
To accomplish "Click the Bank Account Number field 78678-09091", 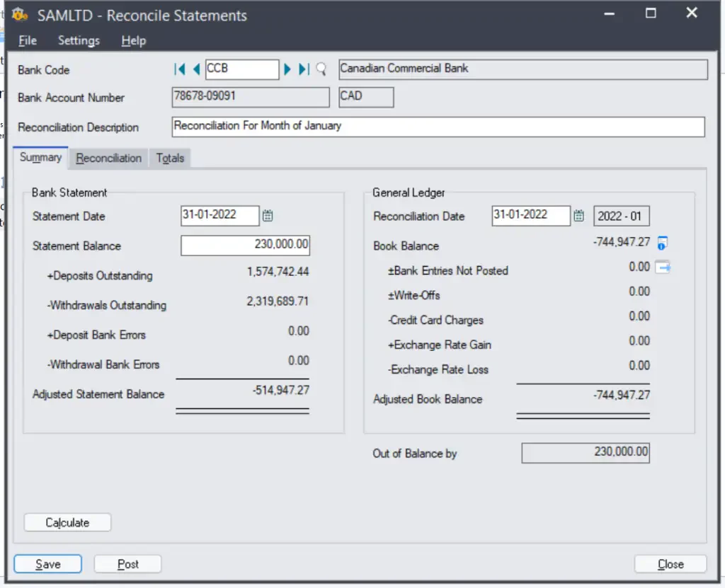I will tap(251, 97).
